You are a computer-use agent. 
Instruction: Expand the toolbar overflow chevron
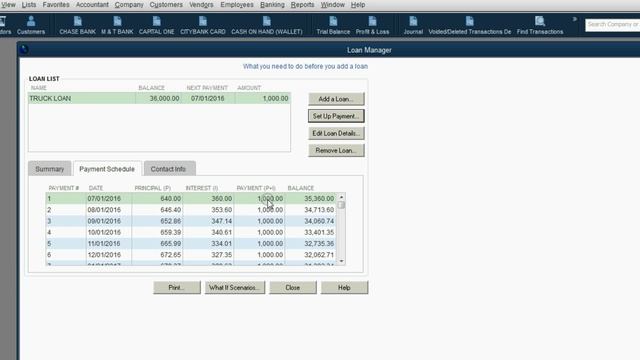(x=574, y=19)
